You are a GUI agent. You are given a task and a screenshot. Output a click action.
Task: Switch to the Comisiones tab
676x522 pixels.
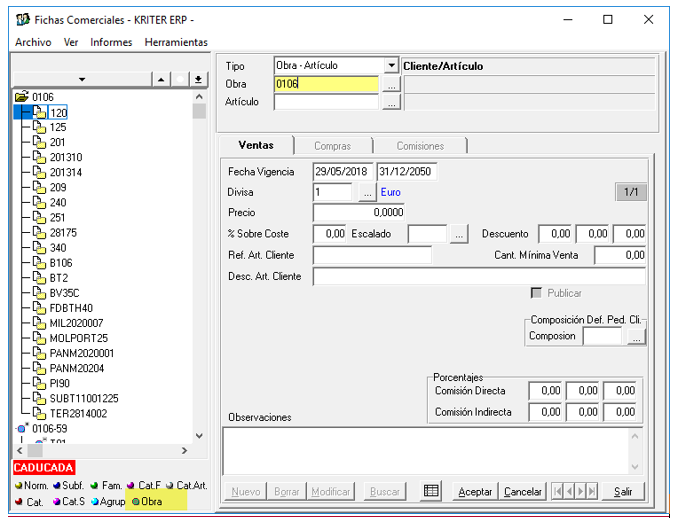pos(420,146)
